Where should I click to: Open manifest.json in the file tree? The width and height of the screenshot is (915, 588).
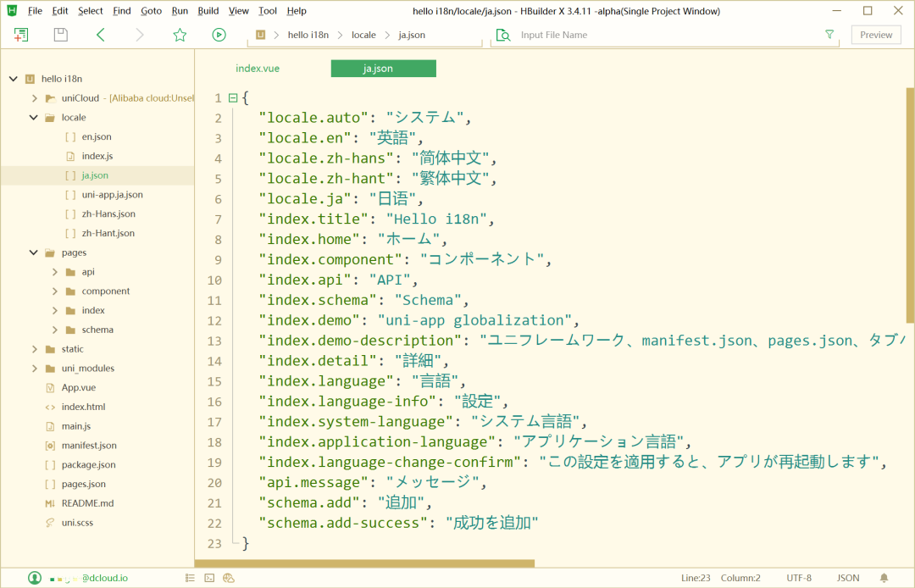click(x=89, y=445)
